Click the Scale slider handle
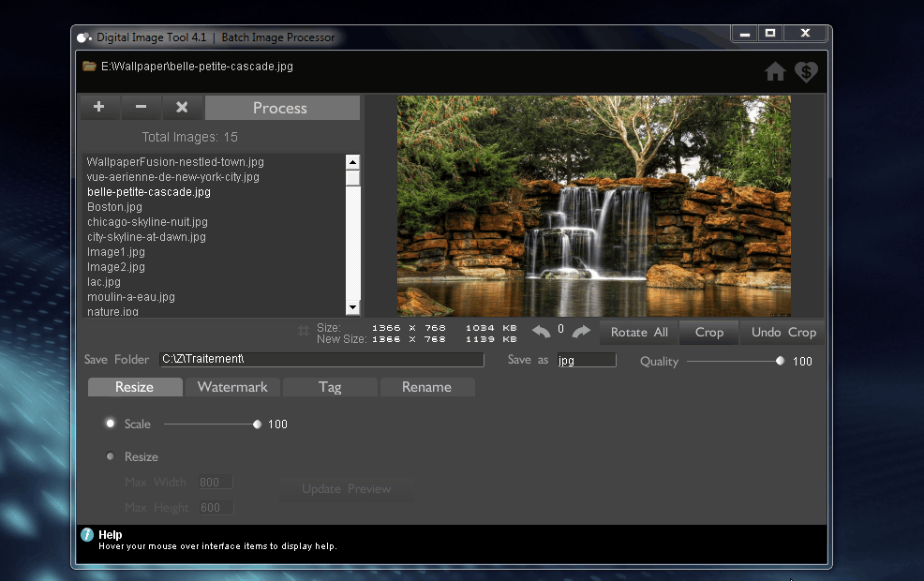The image size is (924, 581). pyautogui.click(x=257, y=425)
